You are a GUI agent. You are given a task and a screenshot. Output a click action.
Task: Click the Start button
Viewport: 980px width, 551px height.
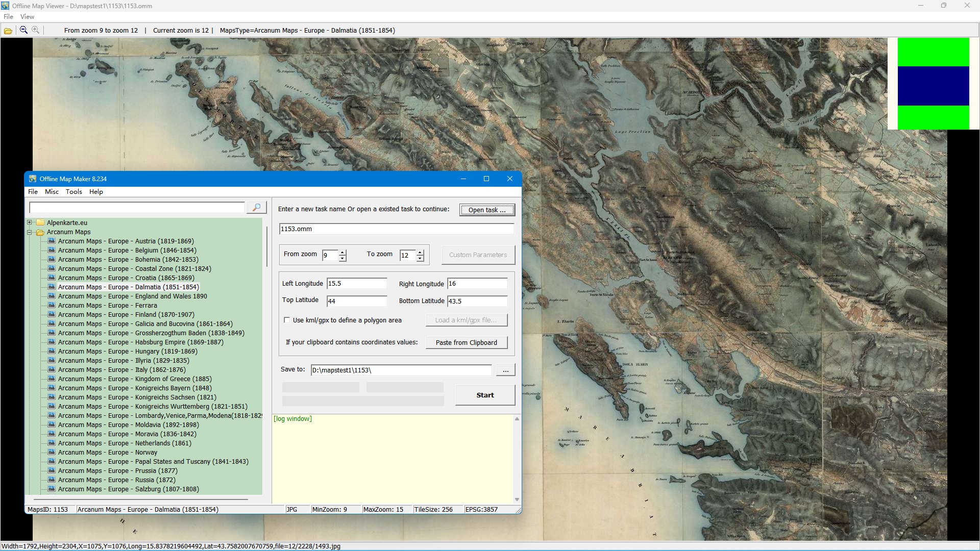tap(485, 395)
